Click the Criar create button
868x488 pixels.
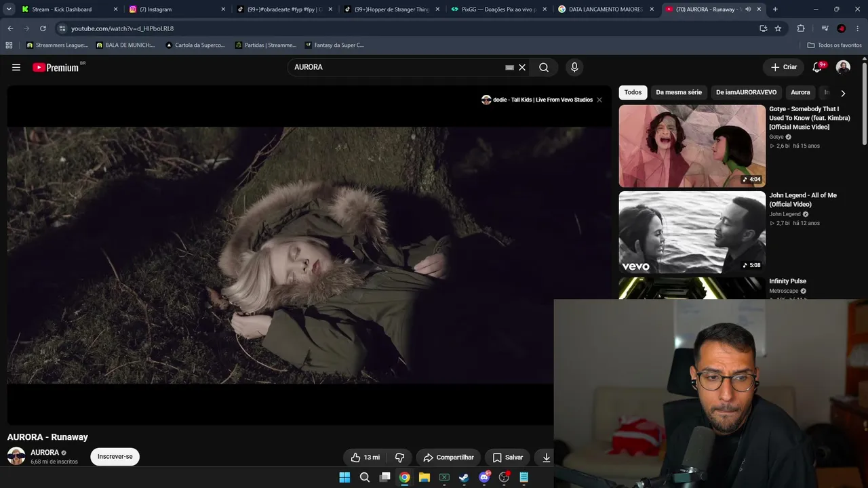click(x=784, y=67)
